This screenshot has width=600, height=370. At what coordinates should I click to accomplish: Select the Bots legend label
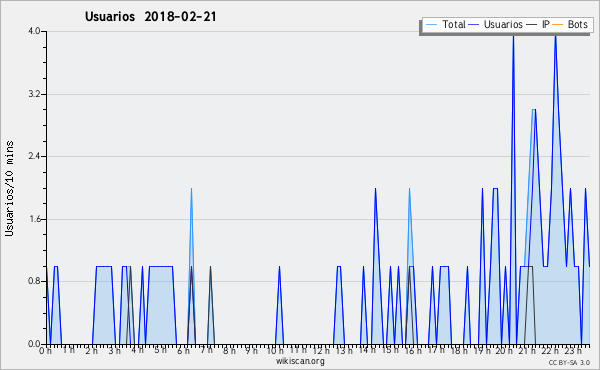[x=577, y=24]
